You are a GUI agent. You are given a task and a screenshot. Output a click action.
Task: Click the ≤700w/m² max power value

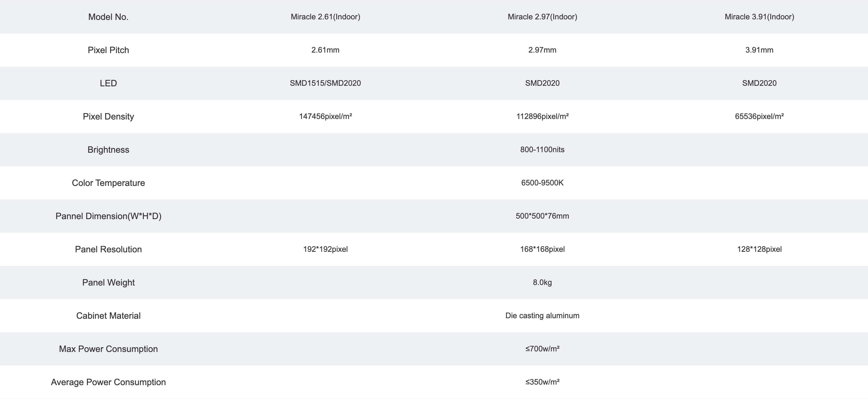pos(542,349)
